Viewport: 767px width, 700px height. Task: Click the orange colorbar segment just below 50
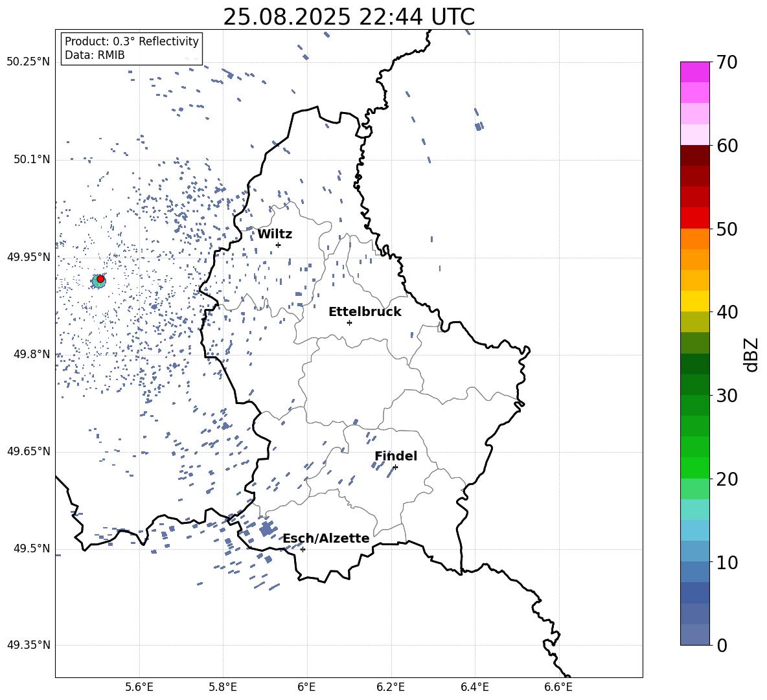point(694,238)
